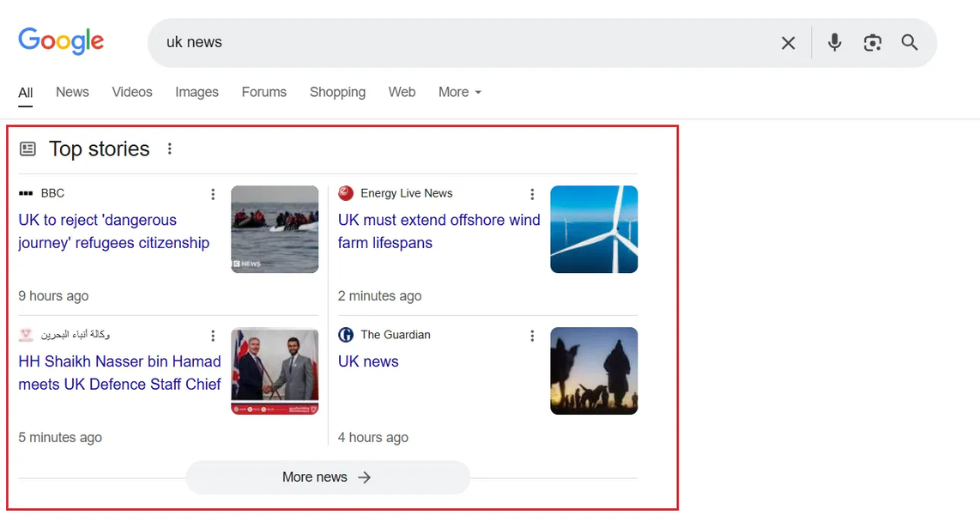Click in the uk news search field
This screenshot has height=522, width=980.
tap(463, 43)
